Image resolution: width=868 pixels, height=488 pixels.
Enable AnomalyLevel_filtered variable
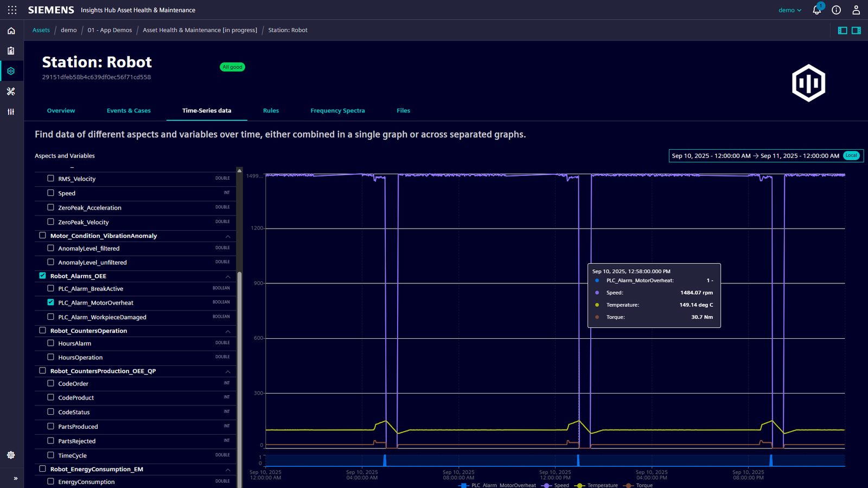pyautogui.click(x=50, y=248)
